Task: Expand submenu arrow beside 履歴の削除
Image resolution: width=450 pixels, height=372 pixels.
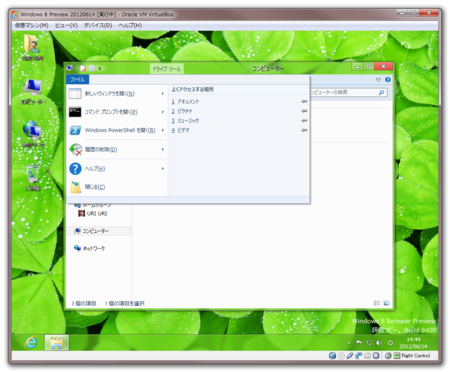Action: (163, 149)
